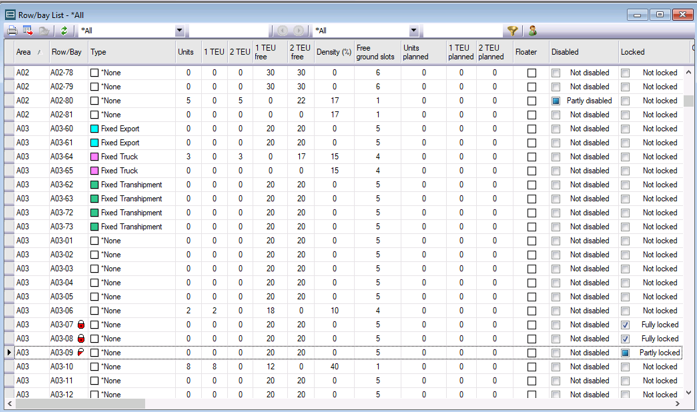Image resolution: width=700 pixels, height=415 pixels.
Task: Click cyan swatch on row A03-61
Action: click(x=94, y=143)
